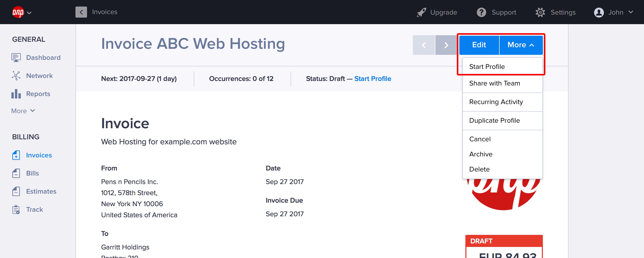The height and width of the screenshot is (258, 644).
Task: Collapse the blue More actions dropdown
Action: pos(521,45)
